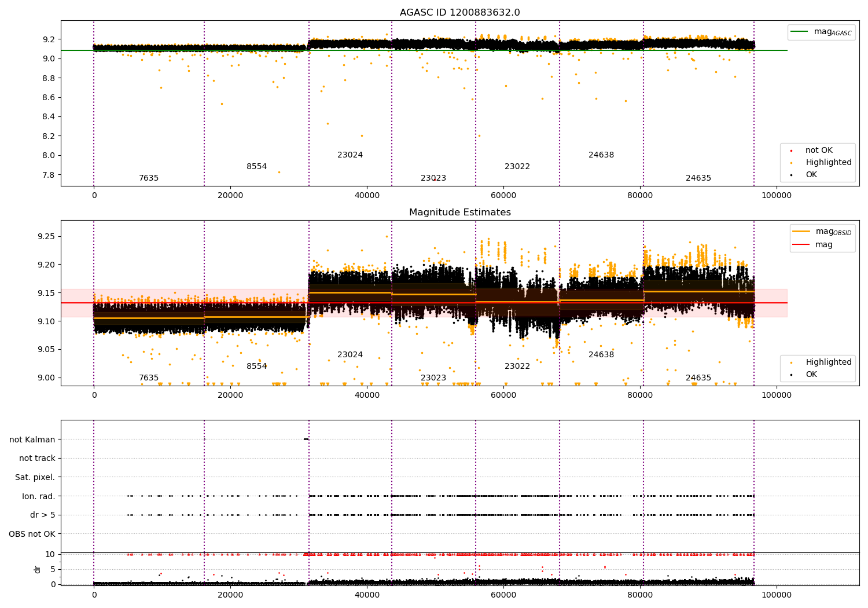This screenshot has height=608, width=868.
Task: Click the 8.6 y-tick in top plot
Action: pos(49,97)
